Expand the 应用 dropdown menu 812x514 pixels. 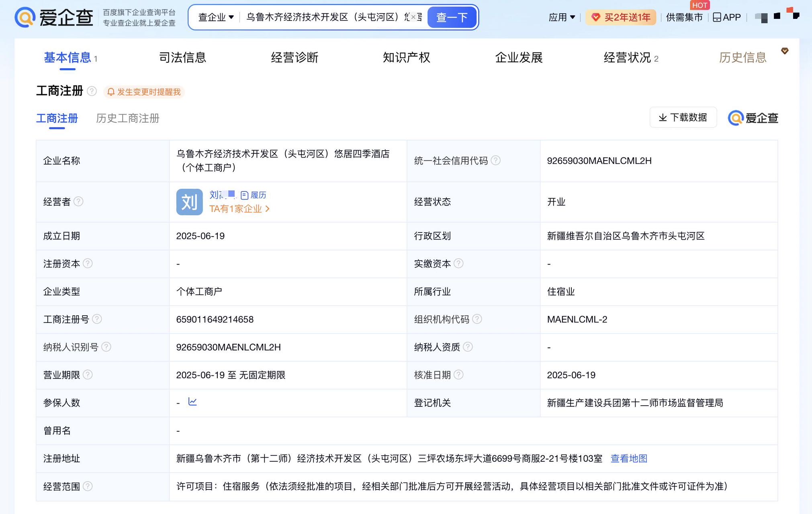pyautogui.click(x=562, y=17)
